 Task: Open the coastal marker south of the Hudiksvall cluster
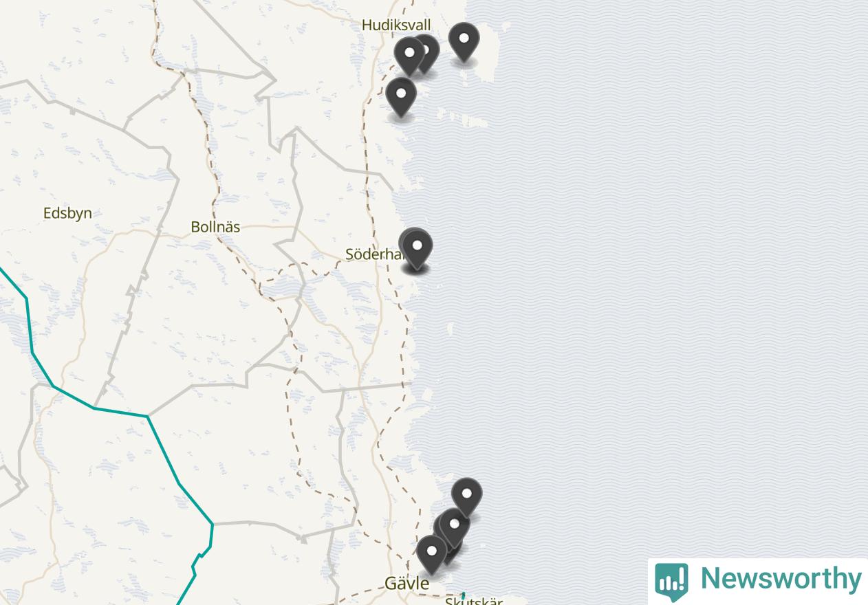[x=401, y=97]
